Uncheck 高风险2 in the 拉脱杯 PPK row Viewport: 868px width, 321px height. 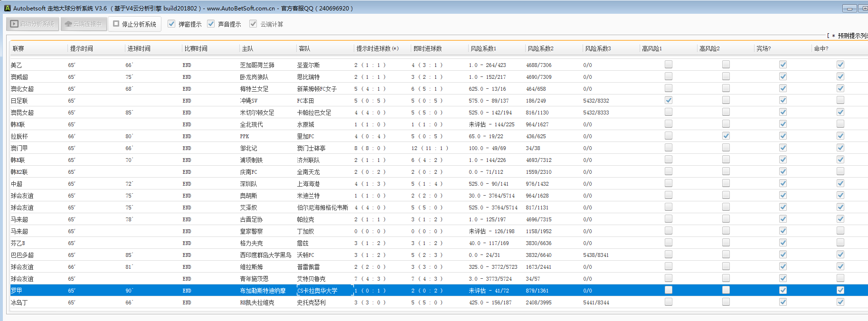(x=726, y=136)
